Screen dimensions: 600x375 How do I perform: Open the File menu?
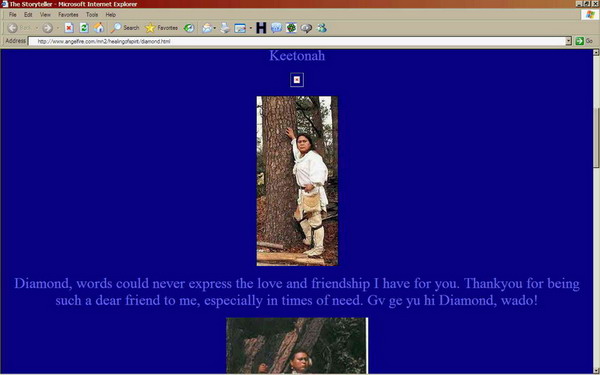point(13,15)
